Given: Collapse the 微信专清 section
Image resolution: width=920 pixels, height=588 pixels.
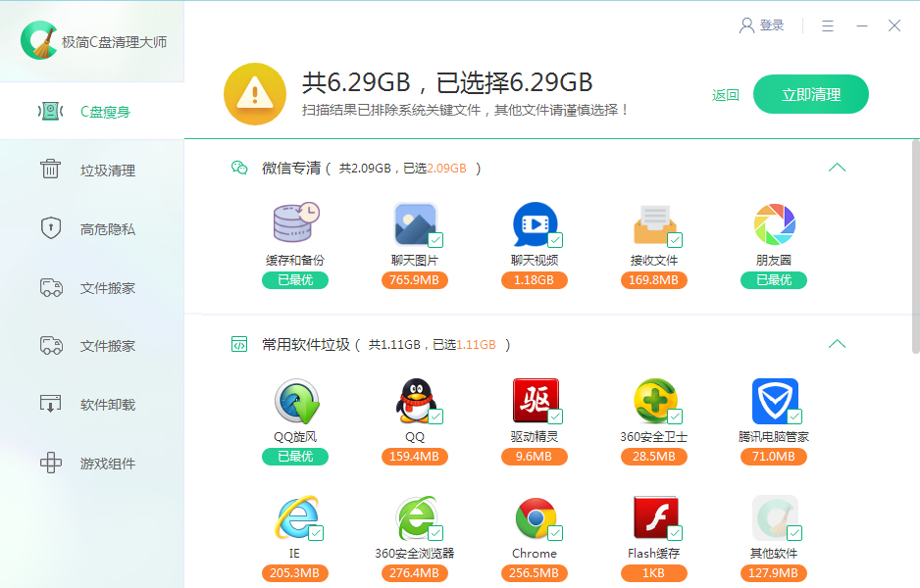Looking at the screenshot, I should (x=837, y=168).
